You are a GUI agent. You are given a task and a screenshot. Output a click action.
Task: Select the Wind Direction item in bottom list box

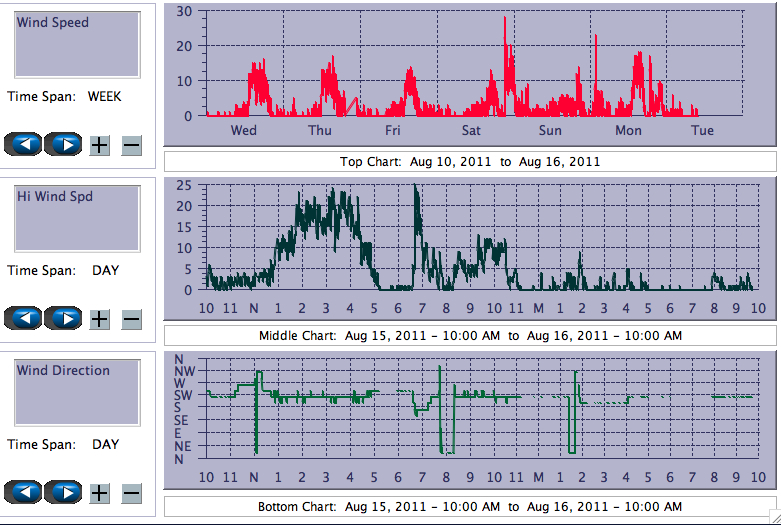click(63, 370)
